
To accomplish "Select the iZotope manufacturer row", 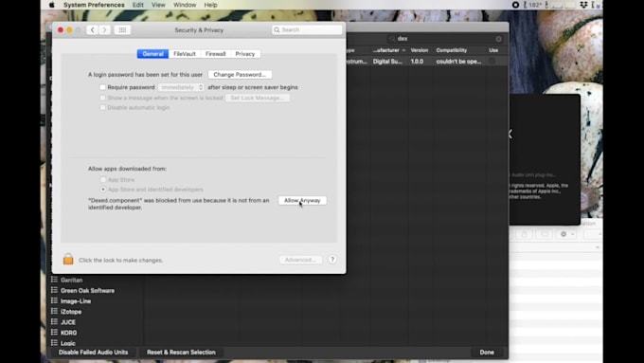I will pos(97,312).
